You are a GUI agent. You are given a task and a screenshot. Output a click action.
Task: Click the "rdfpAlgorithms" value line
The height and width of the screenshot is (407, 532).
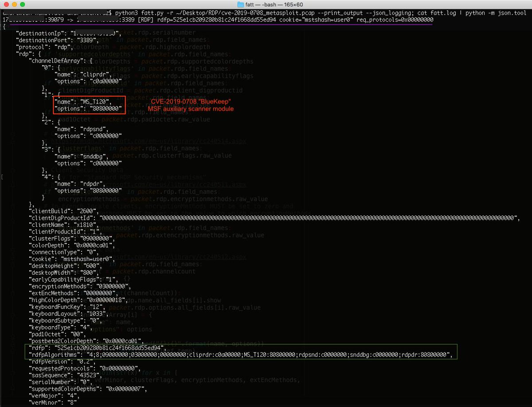[x=242, y=355]
